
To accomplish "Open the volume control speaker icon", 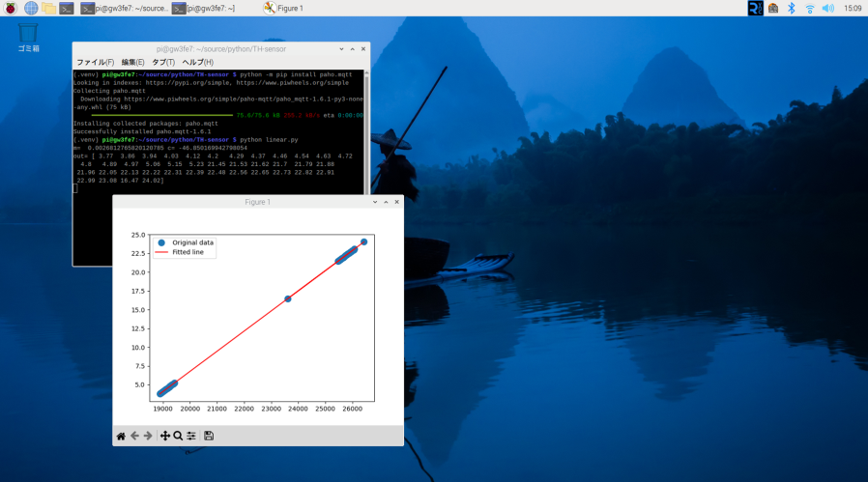I will (x=827, y=8).
